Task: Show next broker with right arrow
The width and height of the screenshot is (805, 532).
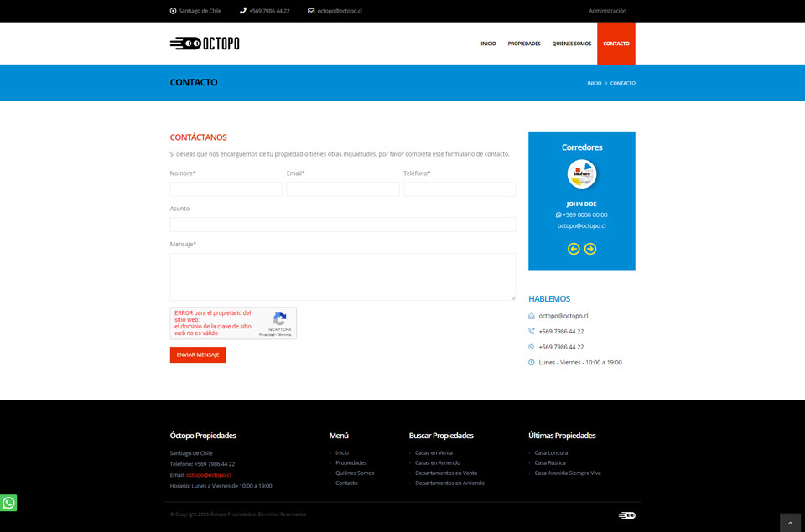Action: [590, 249]
